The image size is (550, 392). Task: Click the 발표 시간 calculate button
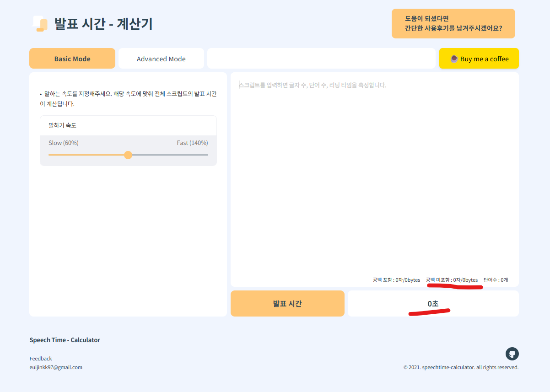tap(287, 303)
